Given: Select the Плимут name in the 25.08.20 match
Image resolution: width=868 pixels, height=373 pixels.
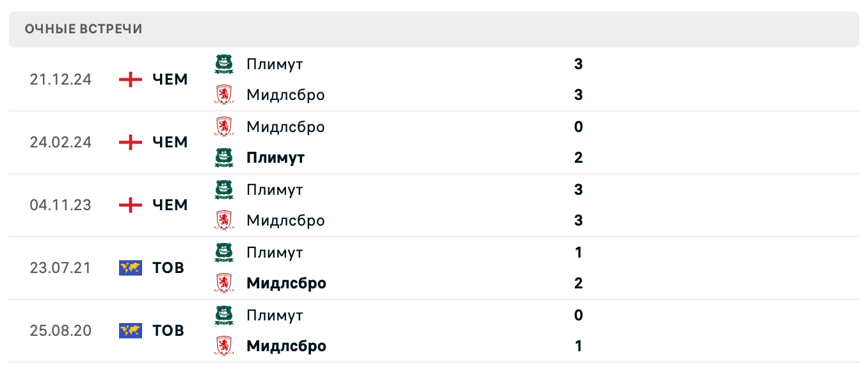Looking at the screenshot, I should (x=275, y=315).
